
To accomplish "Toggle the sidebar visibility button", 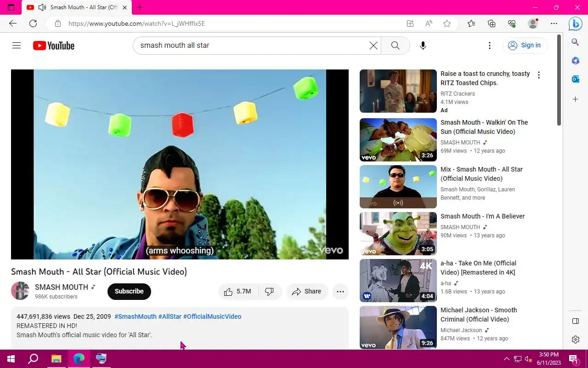I will (x=575, y=321).
